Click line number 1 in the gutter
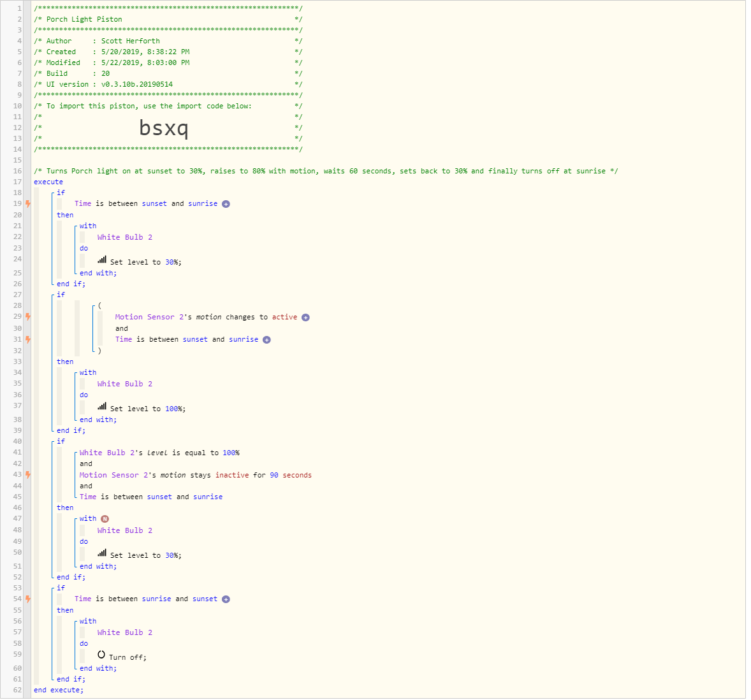The height and width of the screenshot is (700, 751). point(20,9)
